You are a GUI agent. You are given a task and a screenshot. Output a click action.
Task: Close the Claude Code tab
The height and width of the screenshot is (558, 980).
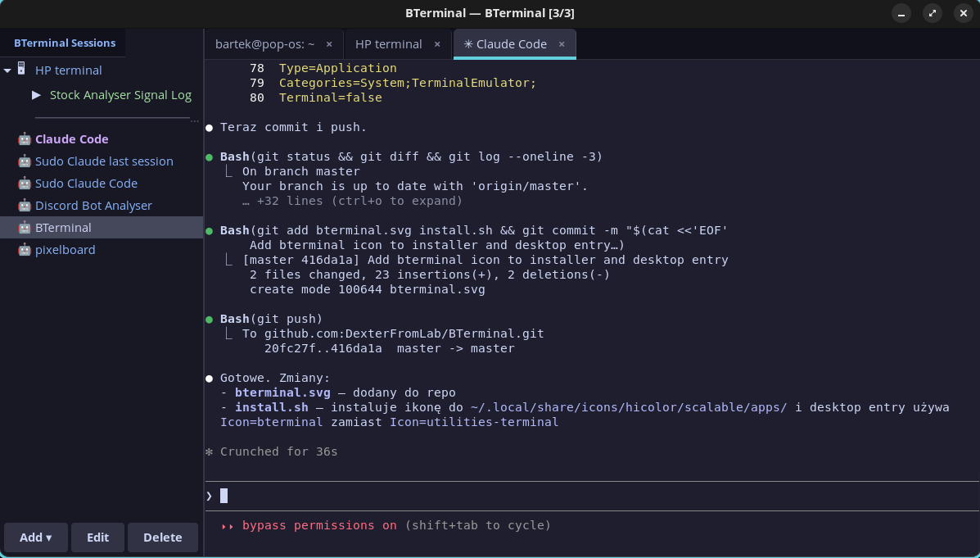[562, 44]
